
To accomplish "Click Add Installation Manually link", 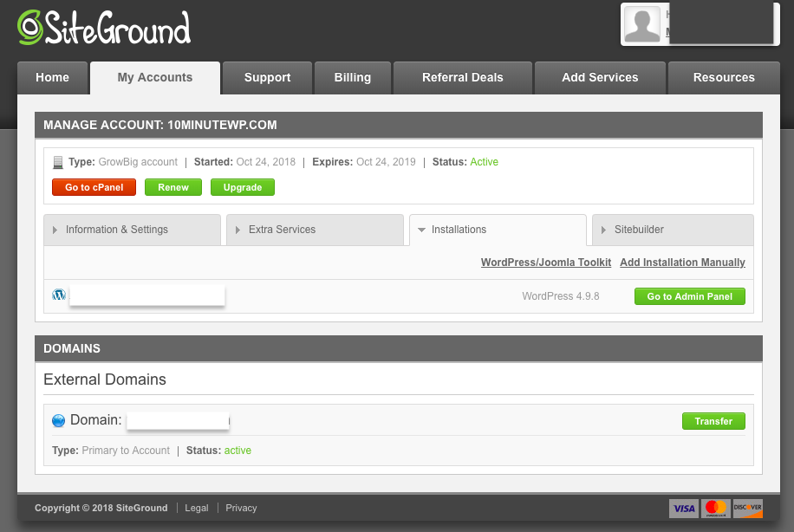I will point(682,263).
